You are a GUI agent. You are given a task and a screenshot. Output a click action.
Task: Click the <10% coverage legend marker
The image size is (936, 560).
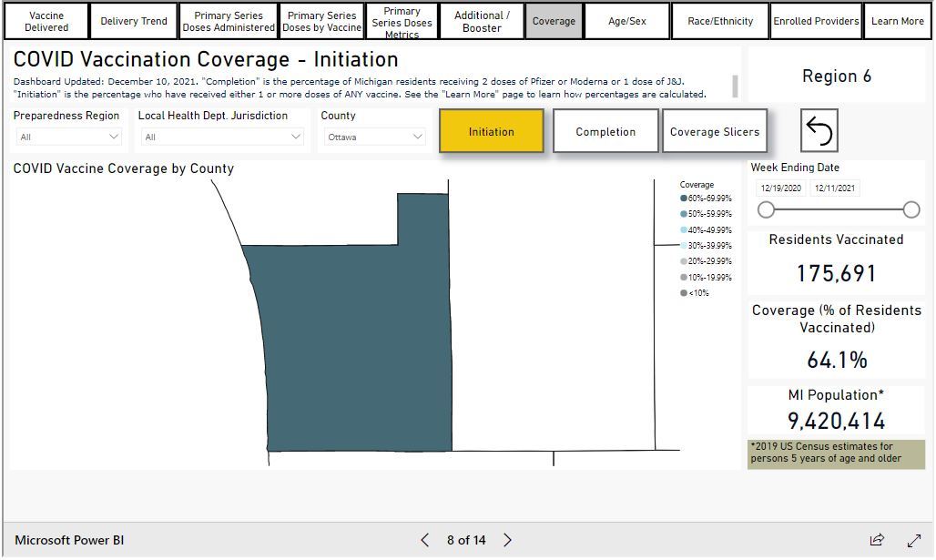[x=684, y=293]
